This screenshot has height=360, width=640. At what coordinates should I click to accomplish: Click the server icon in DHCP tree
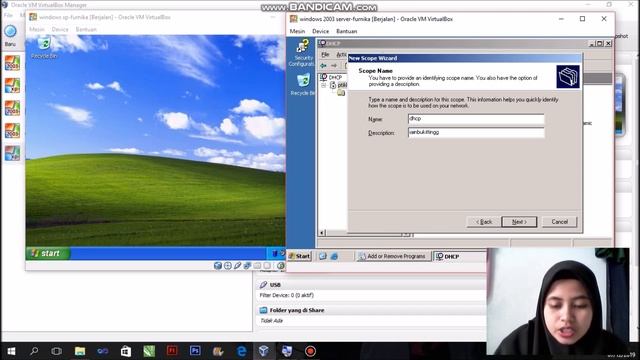(x=333, y=85)
